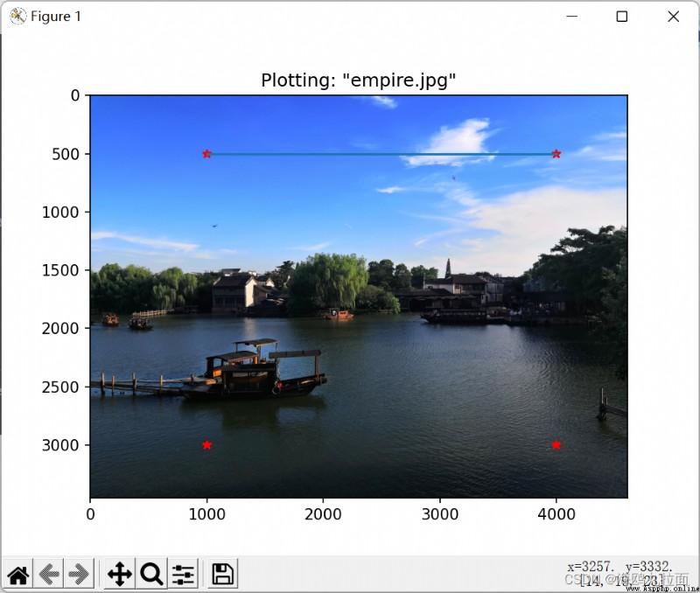Click the x-axis label 2000
This screenshot has height=593, width=700.
(x=323, y=514)
